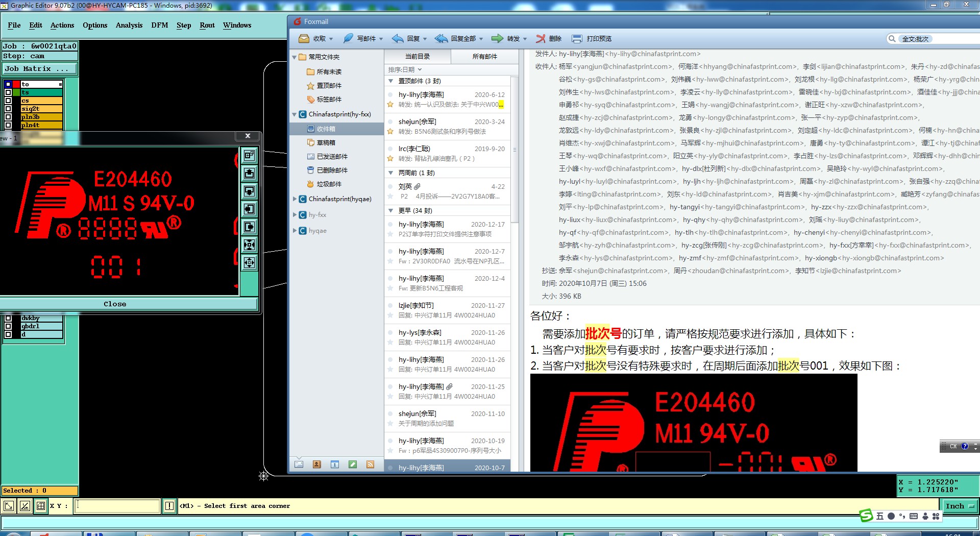Open the Compose dropdown arrow
The image size is (980, 536).
pyautogui.click(x=381, y=39)
